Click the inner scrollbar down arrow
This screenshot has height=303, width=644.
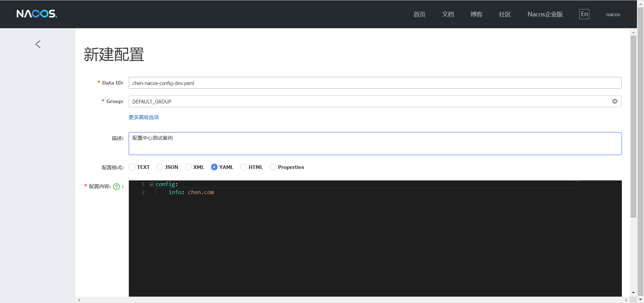[x=633, y=293]
